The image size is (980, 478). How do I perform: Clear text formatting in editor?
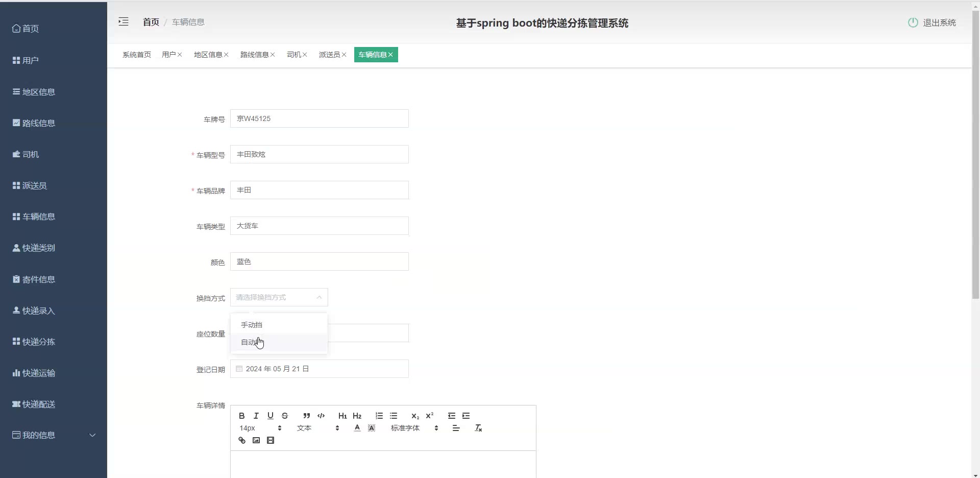(x=478, y=428)
